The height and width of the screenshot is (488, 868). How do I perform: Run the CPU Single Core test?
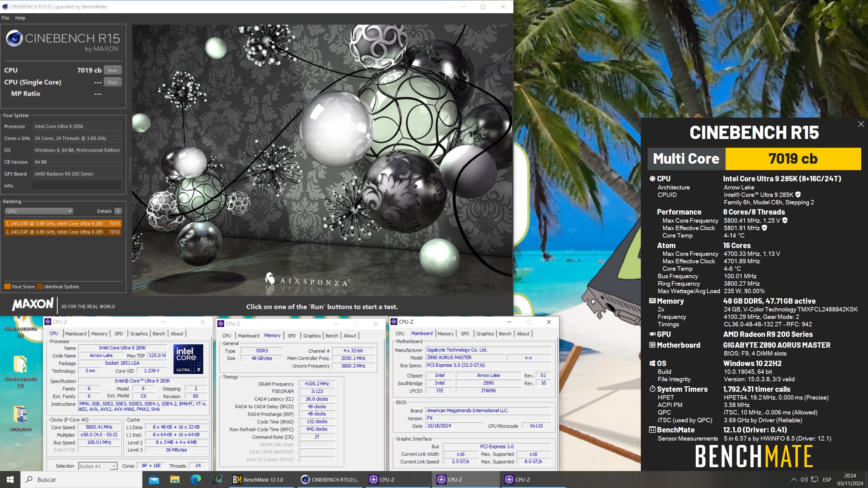(113, 82)
